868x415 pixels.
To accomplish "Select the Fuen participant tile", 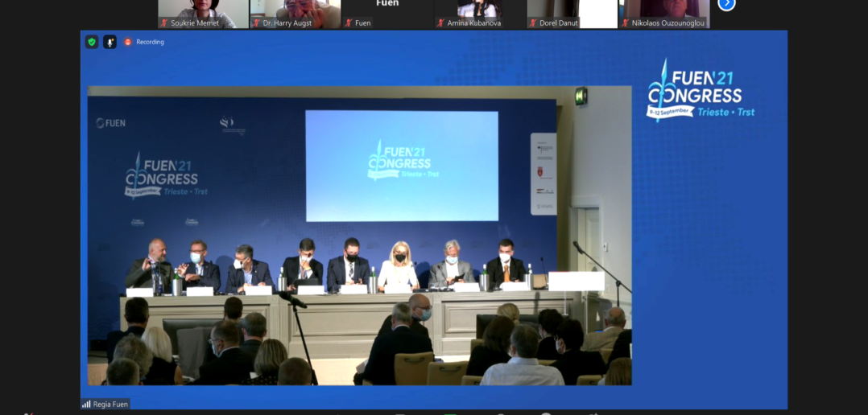I will coord(387,14).
